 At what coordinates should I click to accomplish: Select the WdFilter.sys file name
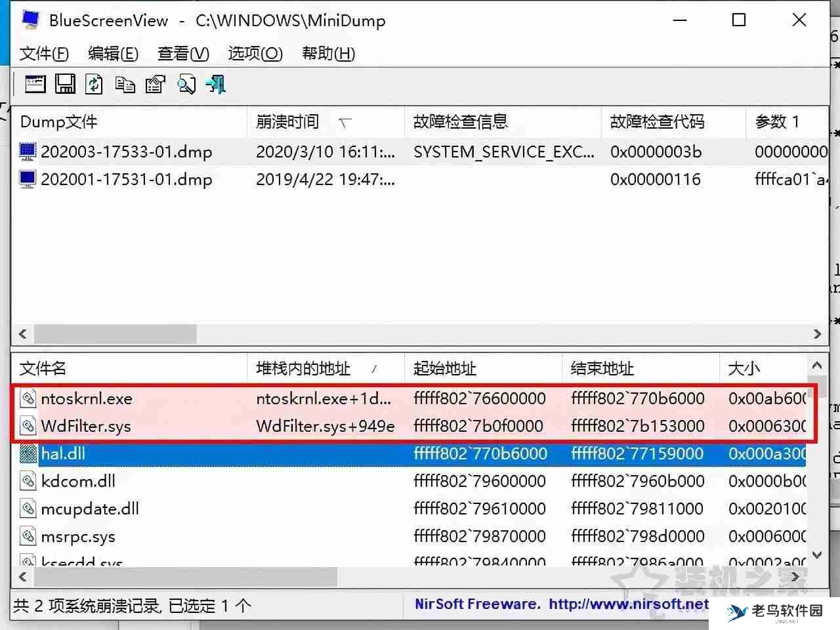tap(86, 426)
